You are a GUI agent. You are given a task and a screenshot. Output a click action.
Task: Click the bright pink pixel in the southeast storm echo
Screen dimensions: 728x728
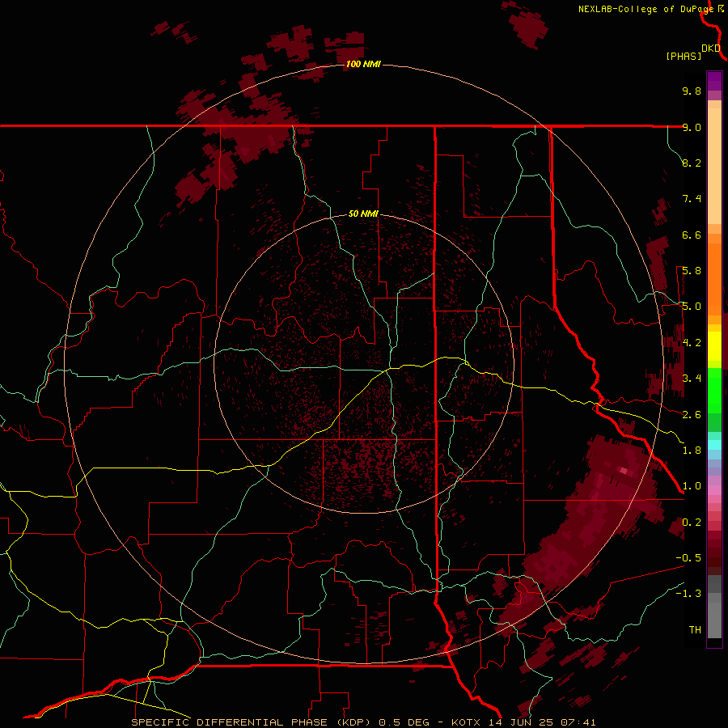[x=624, y=471]
